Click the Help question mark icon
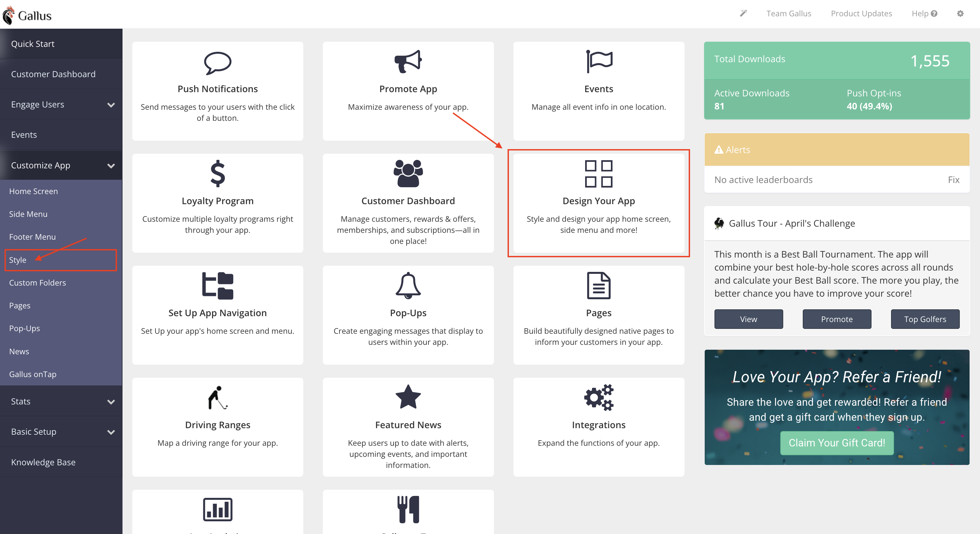 tap(934, 13)
